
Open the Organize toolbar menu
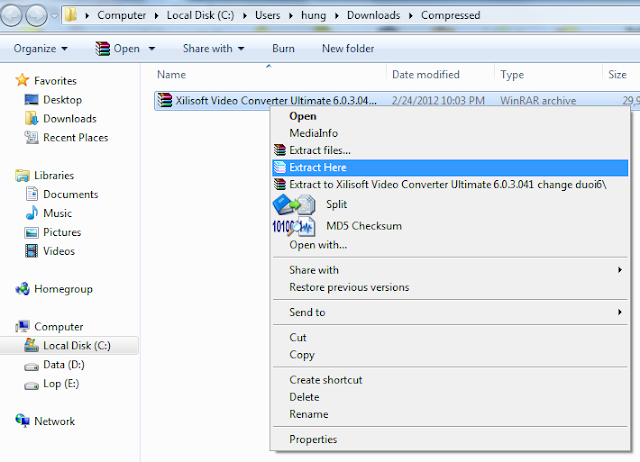(x=40, y=49)
